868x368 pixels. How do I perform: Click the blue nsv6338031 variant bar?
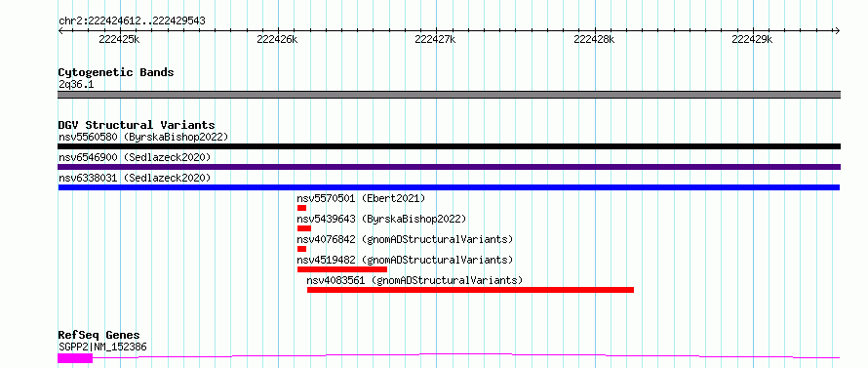pos(449,187)
